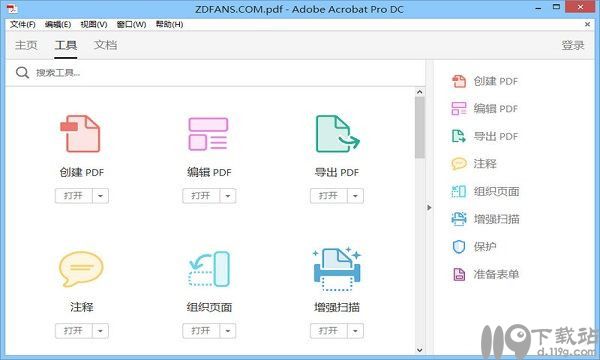
Task: Click 组织页面 caption in main tools grid
Action: click(x=209, y=307)
